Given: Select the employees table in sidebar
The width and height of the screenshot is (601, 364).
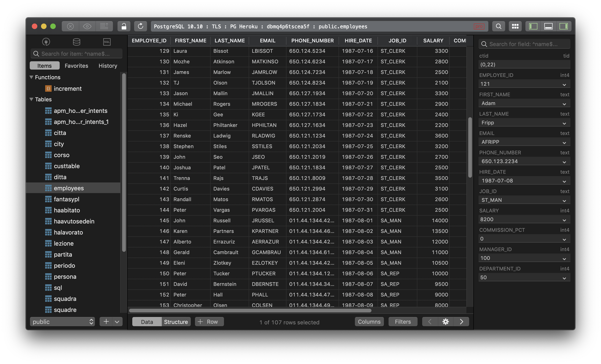Looking at the screenshot, I should click(x=69, y=188).
